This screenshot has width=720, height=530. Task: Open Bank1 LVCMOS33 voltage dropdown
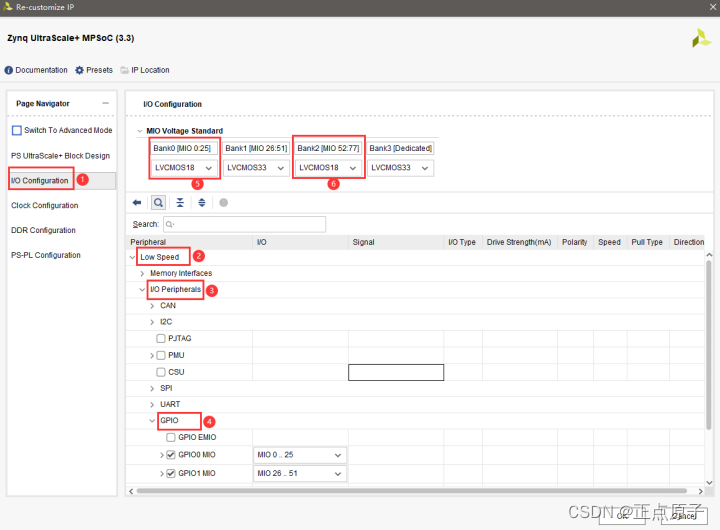tap(256, 168)
